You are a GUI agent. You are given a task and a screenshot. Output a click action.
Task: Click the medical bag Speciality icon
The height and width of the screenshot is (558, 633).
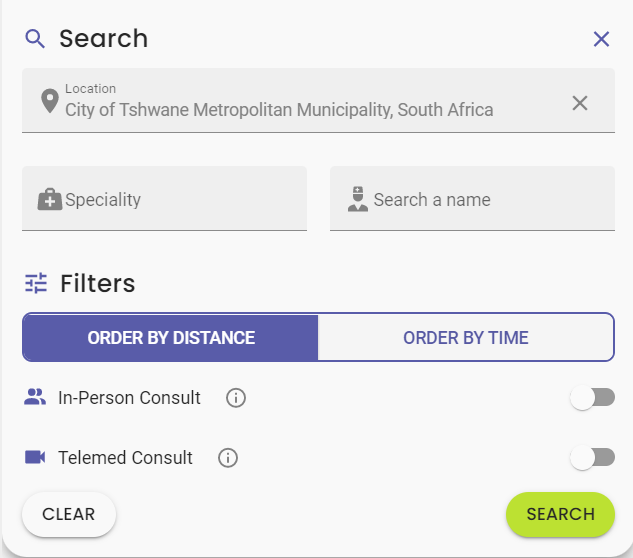49,200
